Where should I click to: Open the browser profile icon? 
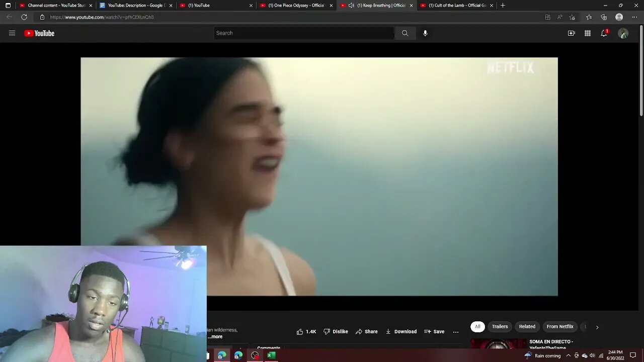coord(619,17)
